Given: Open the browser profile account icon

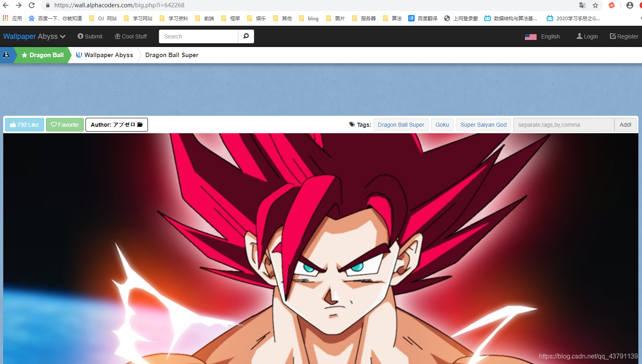Looking at the screenshot, I should (x=630, y=5).
